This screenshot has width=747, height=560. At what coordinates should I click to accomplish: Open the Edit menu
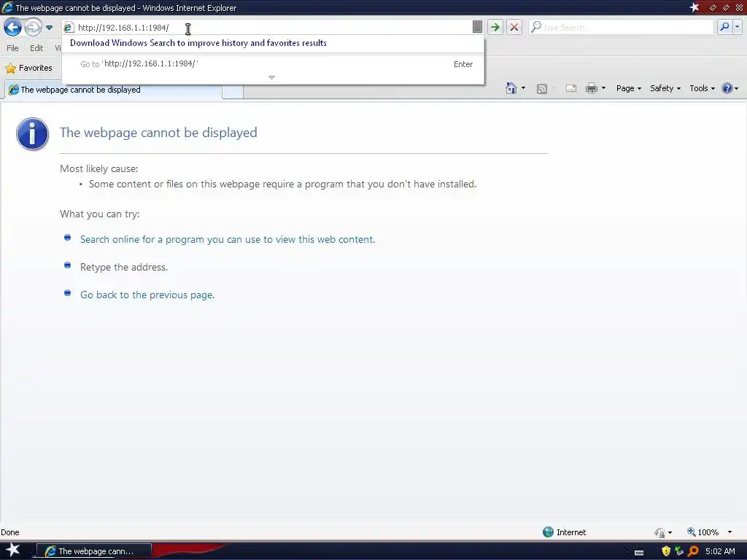[x=36, y=48]
